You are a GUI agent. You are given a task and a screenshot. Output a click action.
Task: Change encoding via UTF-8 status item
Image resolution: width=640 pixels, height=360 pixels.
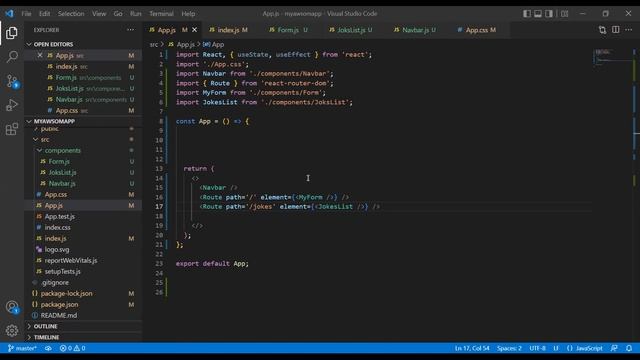point(537,348)
